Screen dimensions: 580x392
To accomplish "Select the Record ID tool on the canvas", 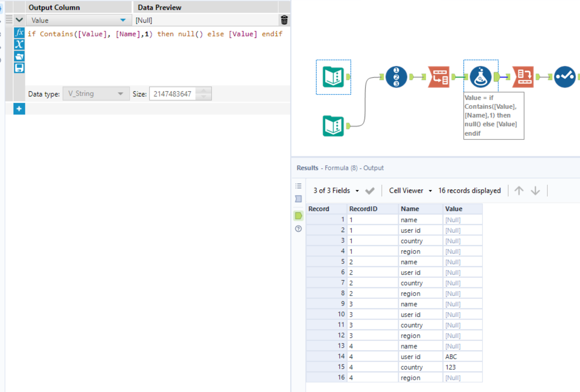I will (x=396, y=77).
